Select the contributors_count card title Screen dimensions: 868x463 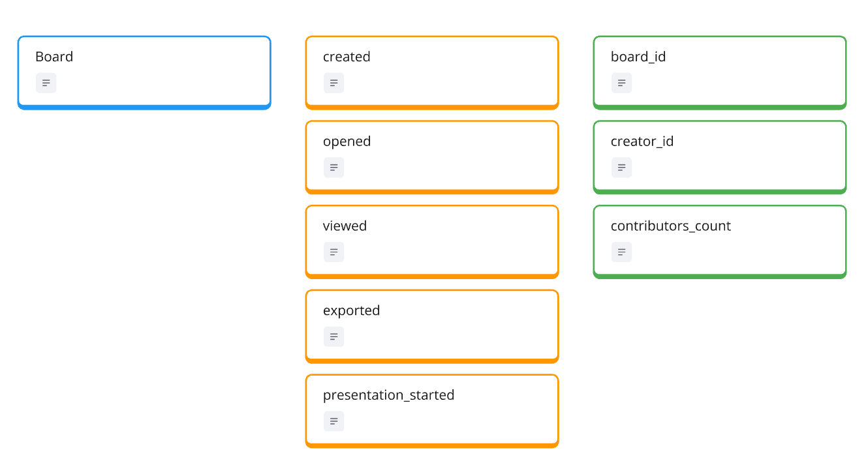(x=671, y=226)
